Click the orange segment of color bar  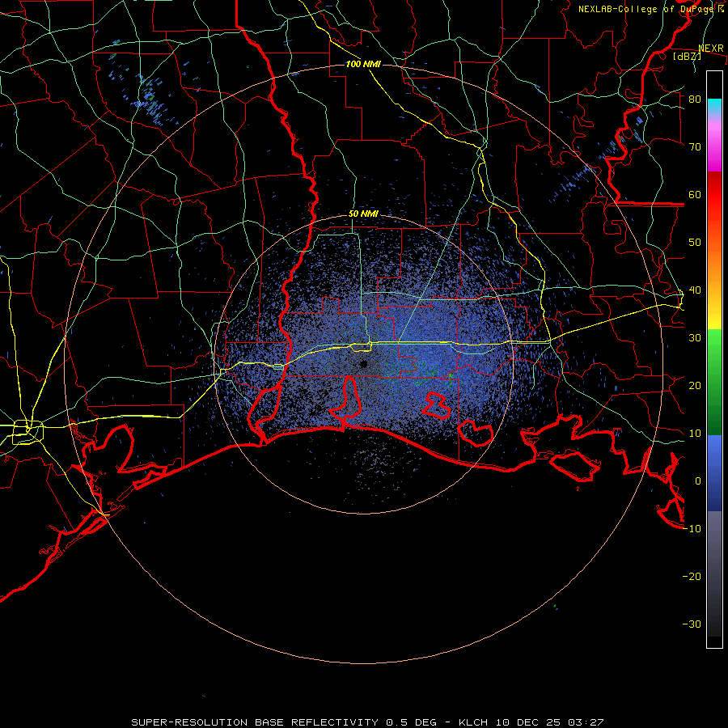tap(714, 265)
